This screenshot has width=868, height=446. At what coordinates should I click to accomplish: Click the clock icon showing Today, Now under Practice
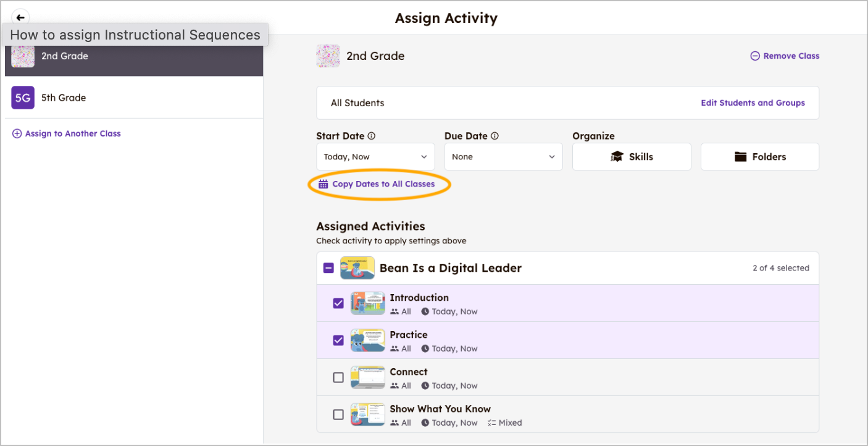pyautogui.click(x=426, y=348)
